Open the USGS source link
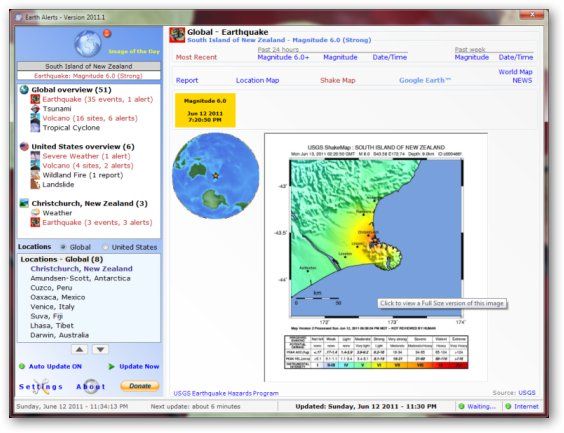Screen dimensions: 564x433 pos(527,393)
